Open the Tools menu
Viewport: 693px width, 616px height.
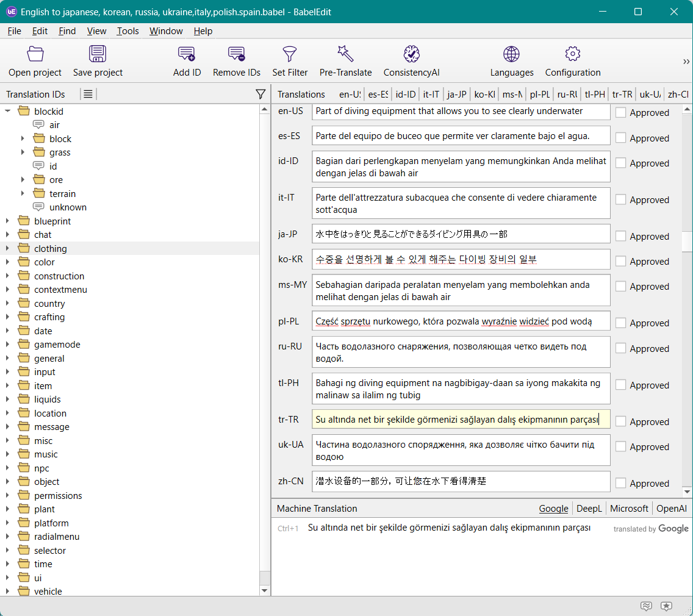[127, 31]
